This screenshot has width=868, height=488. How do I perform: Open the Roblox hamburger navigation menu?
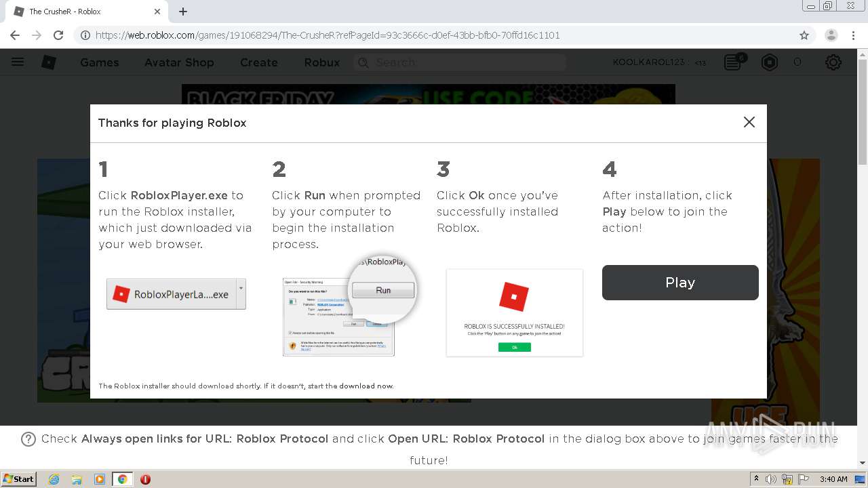18,62
